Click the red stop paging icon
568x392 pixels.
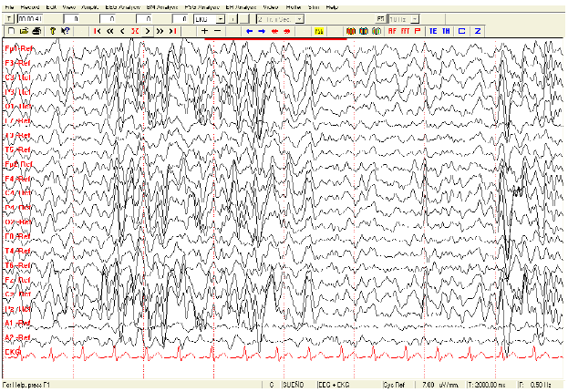tap(135, 31)
